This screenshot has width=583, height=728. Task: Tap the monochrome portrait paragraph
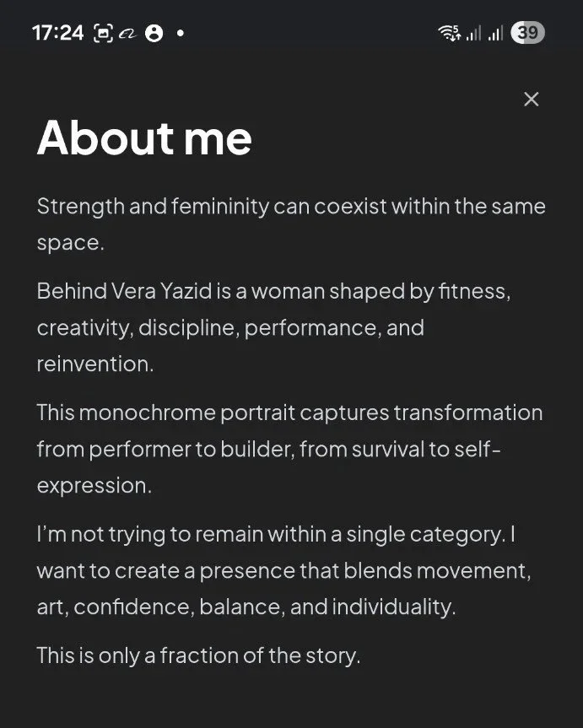pyautogui.click(x=290, y=449)
